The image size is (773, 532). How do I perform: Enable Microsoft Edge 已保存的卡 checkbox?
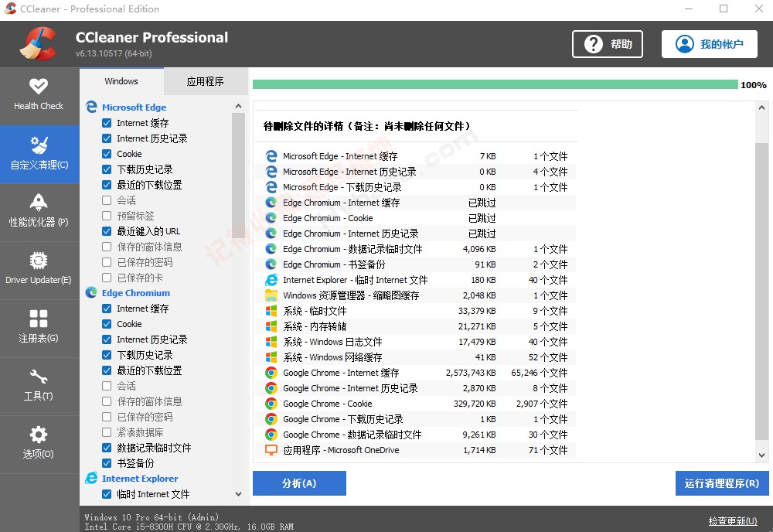(107, 278)
